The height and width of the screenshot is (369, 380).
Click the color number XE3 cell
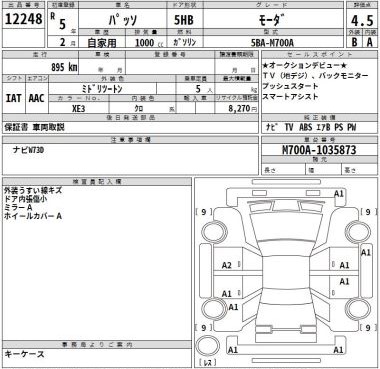79,109
